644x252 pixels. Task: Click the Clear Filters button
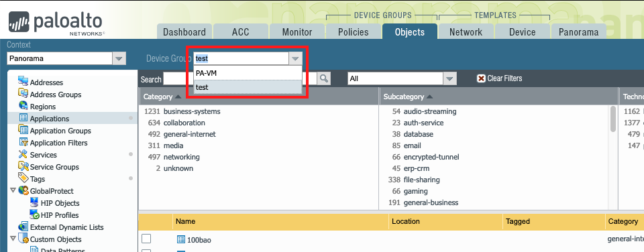(499, 78)
